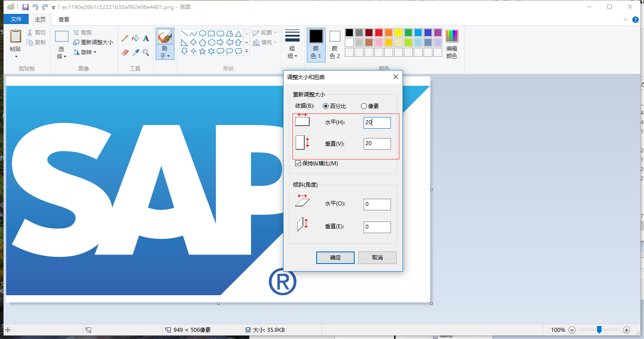The height and width of the screenshot is (339, 644).
Task: Switch to the 主页 home tab
Action: [40, 19]
